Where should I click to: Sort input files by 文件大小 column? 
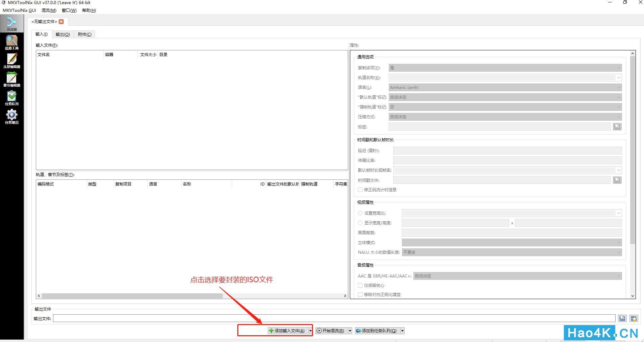tap(148, 55)
